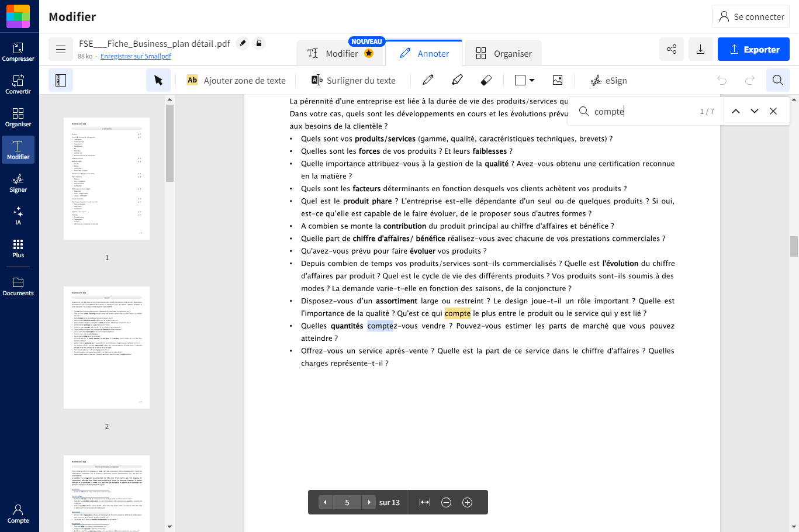Open the IA assistant in sidebar
This screenshot has height=532, width=799.
pyautogui.click(x=18, y=215)
